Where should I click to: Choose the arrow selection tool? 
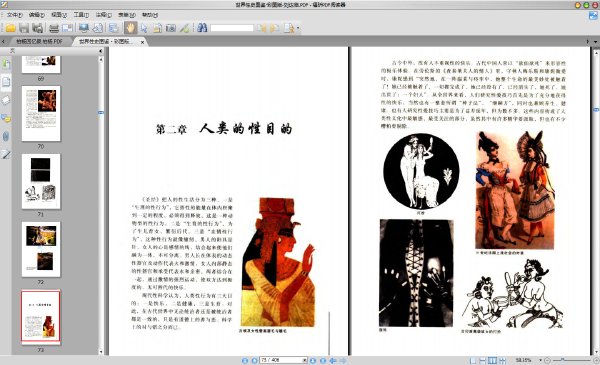[x=144, y=28]
